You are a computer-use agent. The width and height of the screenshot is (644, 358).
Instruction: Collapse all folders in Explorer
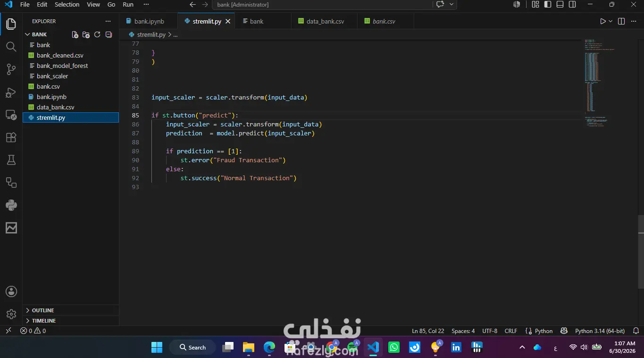[109, 34]
